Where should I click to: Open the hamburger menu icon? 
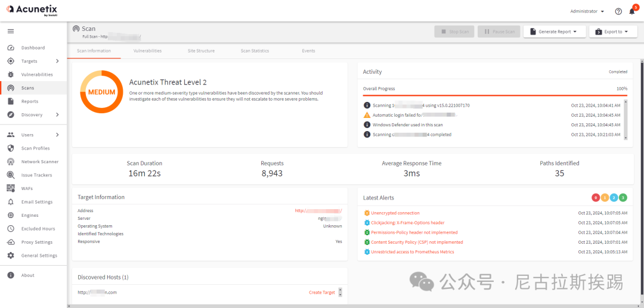11,31
